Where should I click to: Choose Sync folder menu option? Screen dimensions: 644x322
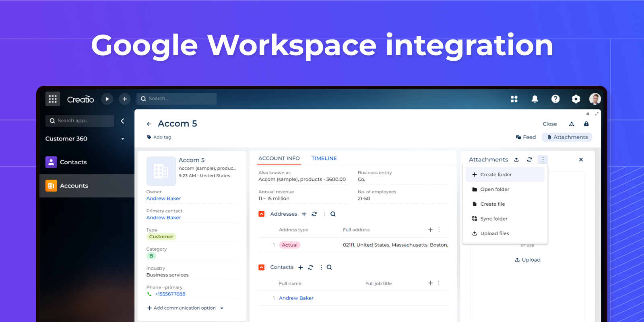pyautogui.click(x=493, y=219)
